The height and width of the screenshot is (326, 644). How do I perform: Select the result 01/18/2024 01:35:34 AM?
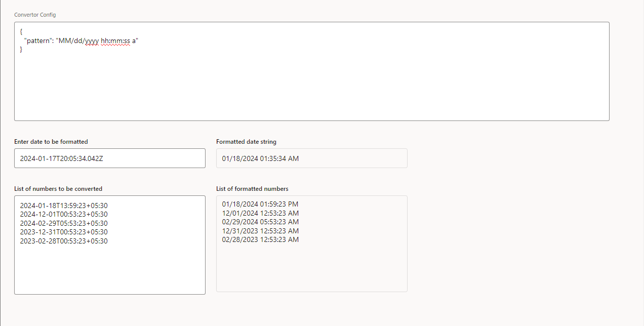pyautogui.click(x=260, y=158)
